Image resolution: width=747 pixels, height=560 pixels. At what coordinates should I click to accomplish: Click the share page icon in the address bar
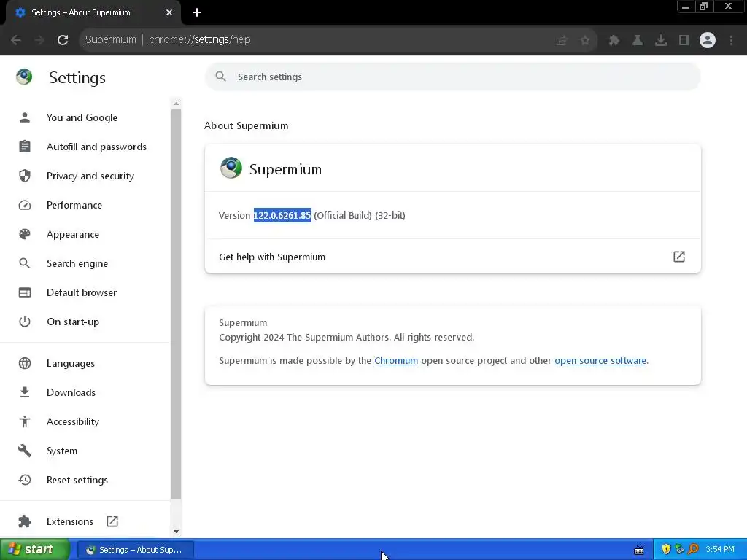(562, 41)
